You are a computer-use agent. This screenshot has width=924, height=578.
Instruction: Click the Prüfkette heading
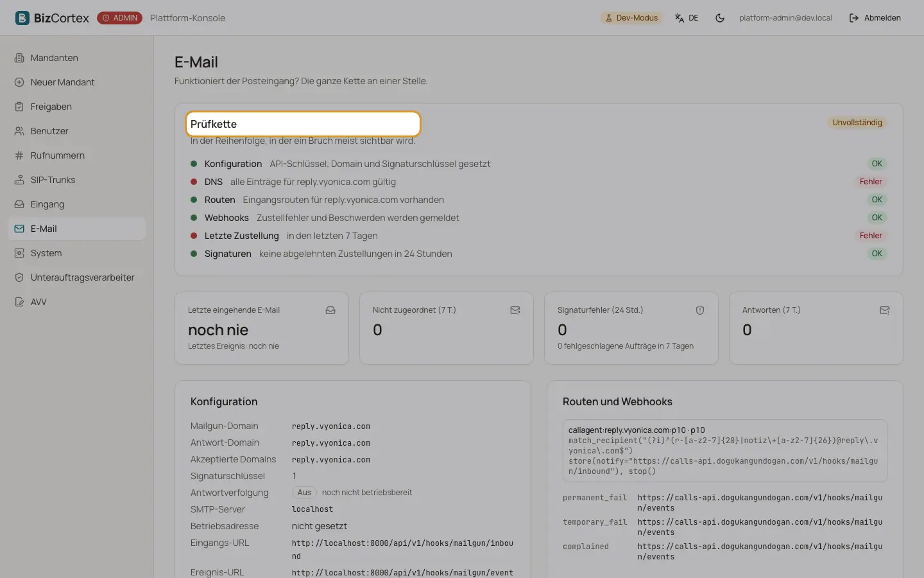214,124
